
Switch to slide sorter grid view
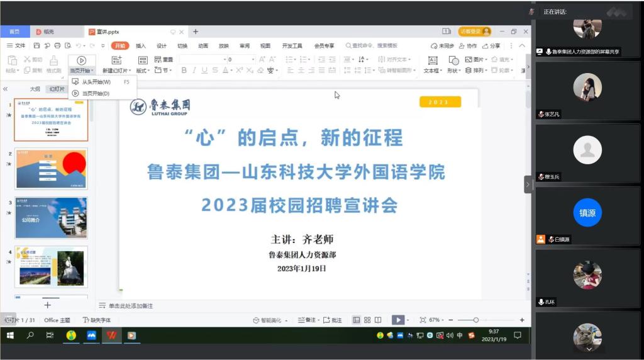tap(368, 320)
